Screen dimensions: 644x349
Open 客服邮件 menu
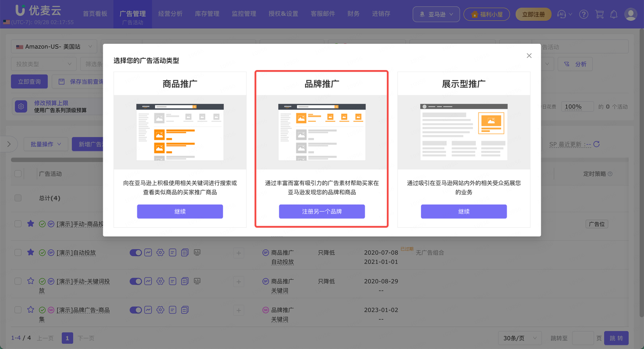[323, 14]
